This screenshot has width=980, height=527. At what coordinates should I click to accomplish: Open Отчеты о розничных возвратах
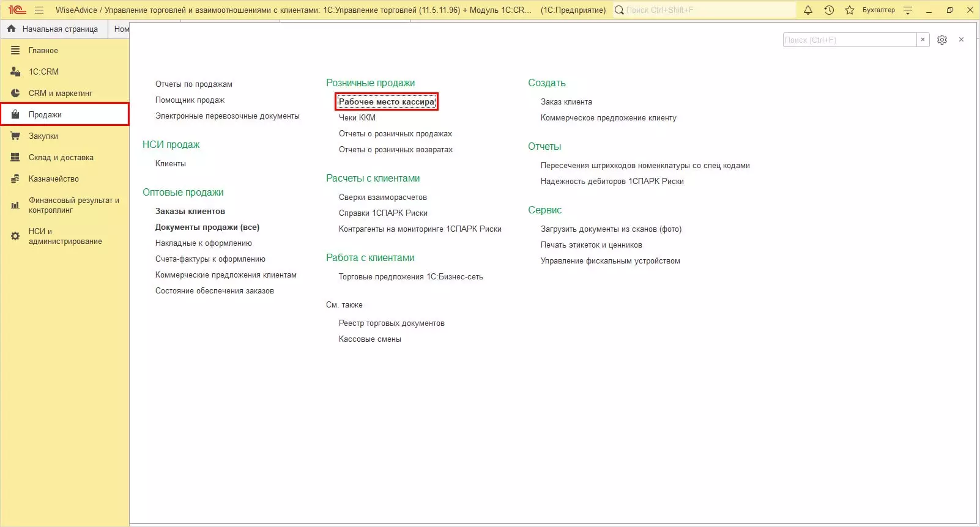click(396, 150)
